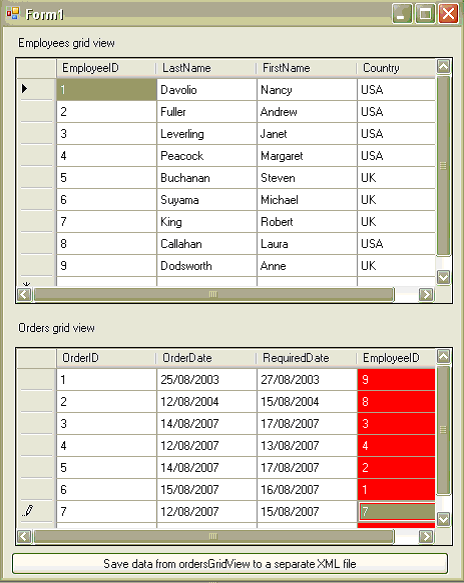
Task: Click the Employees grid horizontal scrollbar thumb
Action: pos(213,294)
